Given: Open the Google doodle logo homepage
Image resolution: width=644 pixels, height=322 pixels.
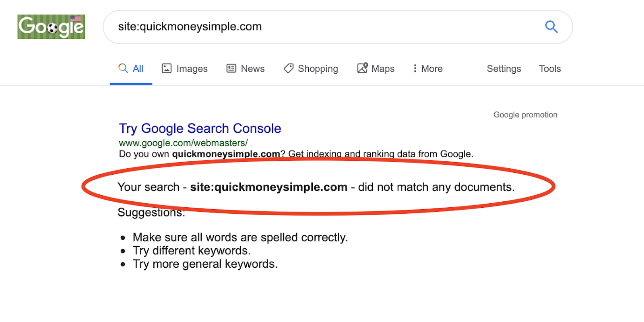Looking at the screenshot, I should coord(51,27).
